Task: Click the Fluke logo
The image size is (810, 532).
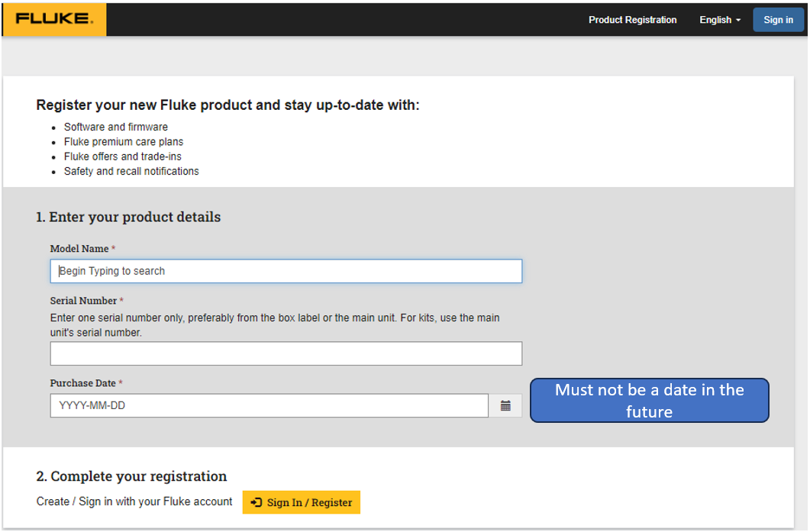Action: coord(54,19)
